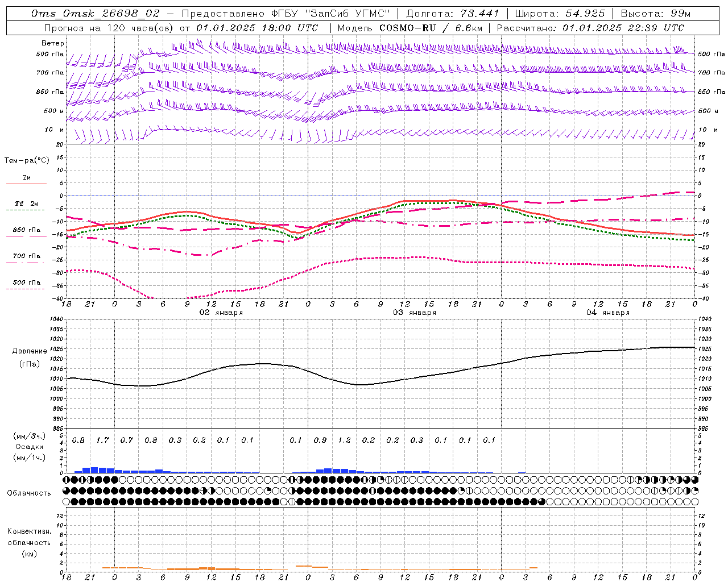The width and height of the screenshot is (728, 582).
Task: Click the Давление pressure panel label
Action: pos(30,351)
